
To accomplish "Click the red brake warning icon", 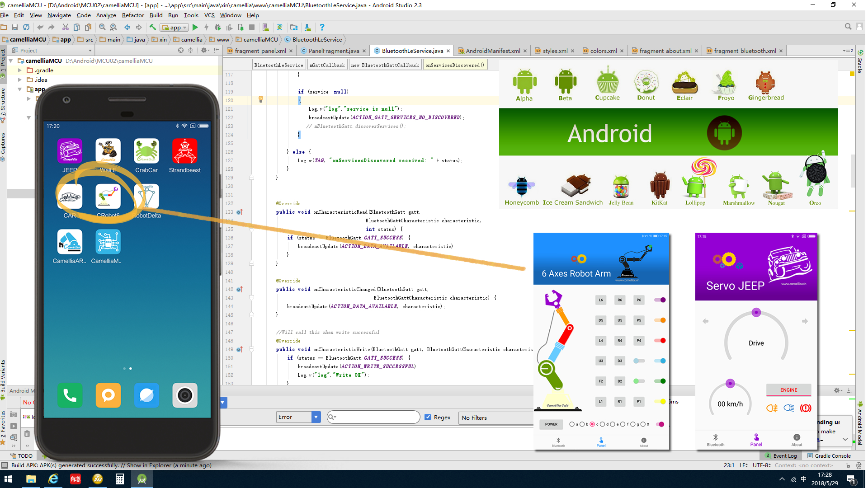I will 806,408.
